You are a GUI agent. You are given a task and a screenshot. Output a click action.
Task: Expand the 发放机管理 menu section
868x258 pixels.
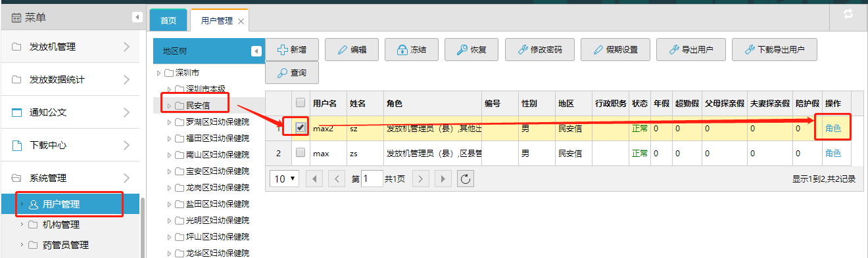(x=70, y=47)
